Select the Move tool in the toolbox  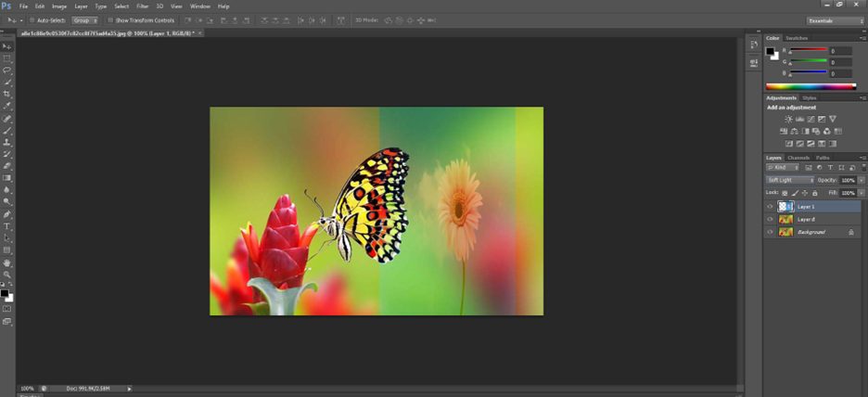pos(7,46)
